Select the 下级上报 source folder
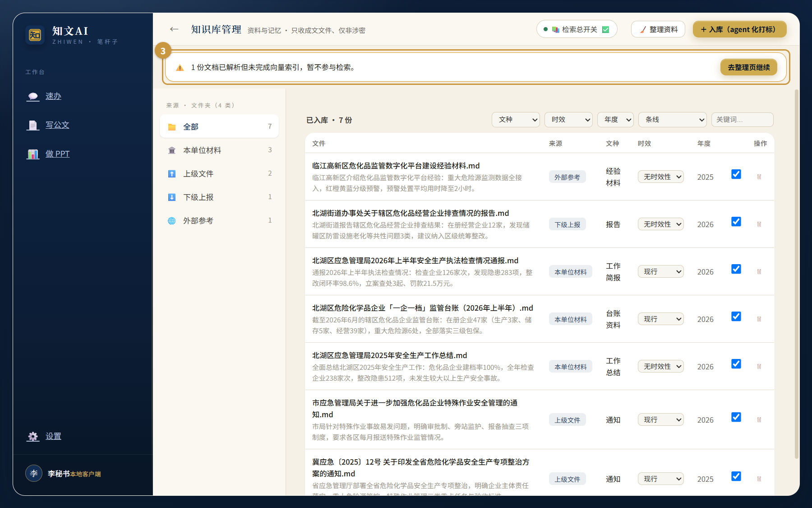This screenshot has height=508, width=812. 219,197
